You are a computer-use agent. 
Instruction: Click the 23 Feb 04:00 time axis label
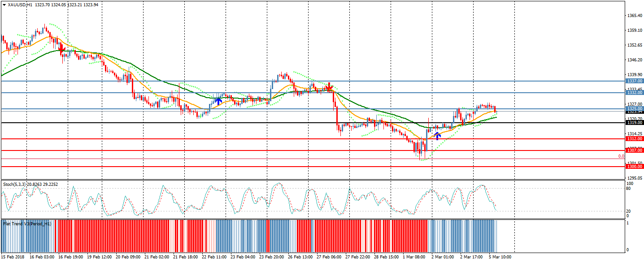(243, 257)
